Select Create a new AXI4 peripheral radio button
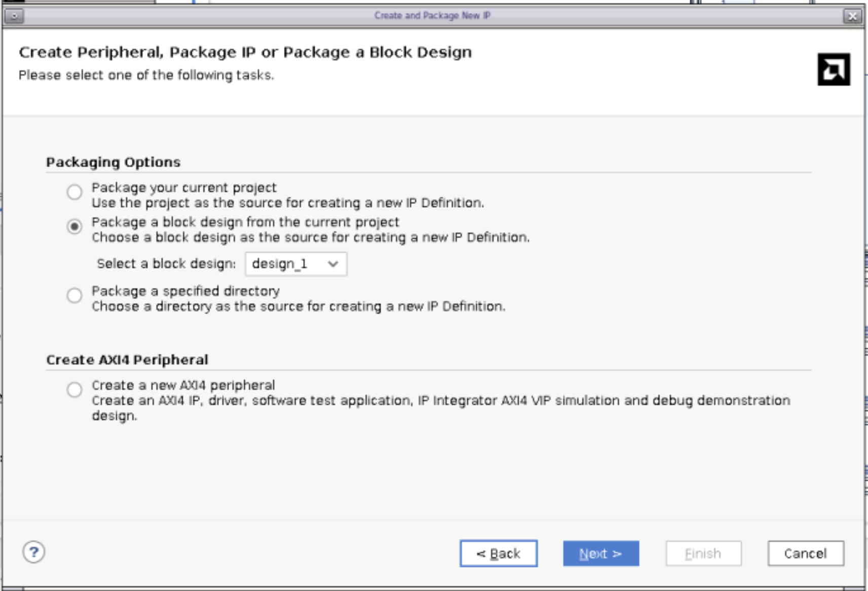The height and width of the screenshot is (591, 868). (x=75, y=390)
